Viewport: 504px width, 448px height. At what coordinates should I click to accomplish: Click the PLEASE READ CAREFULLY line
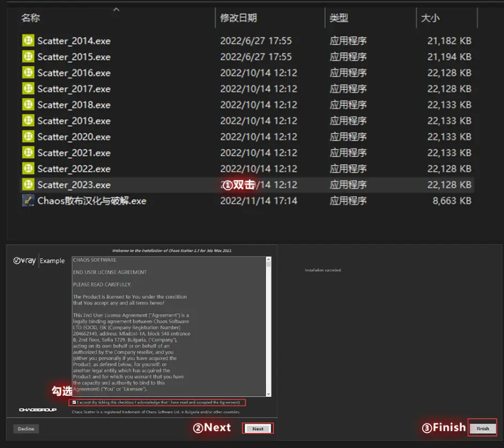coord(102,284)
